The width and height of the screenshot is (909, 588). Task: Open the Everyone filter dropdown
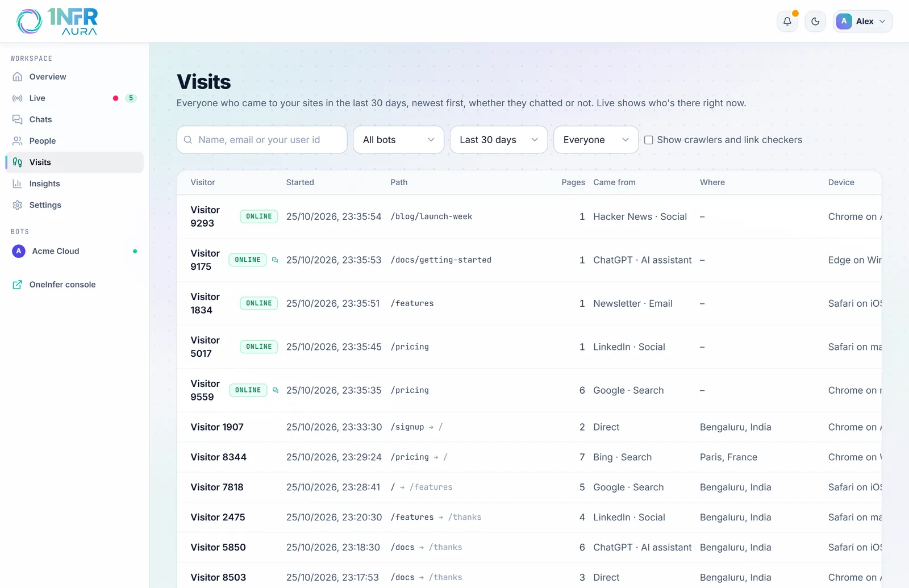pyautogui.click(x=596, y=140)
